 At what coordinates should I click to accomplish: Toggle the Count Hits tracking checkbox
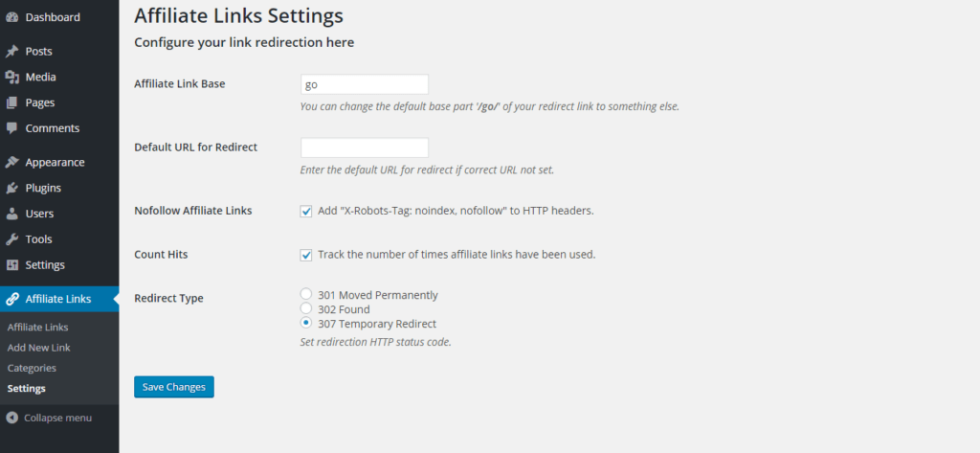tap(305, 256)
